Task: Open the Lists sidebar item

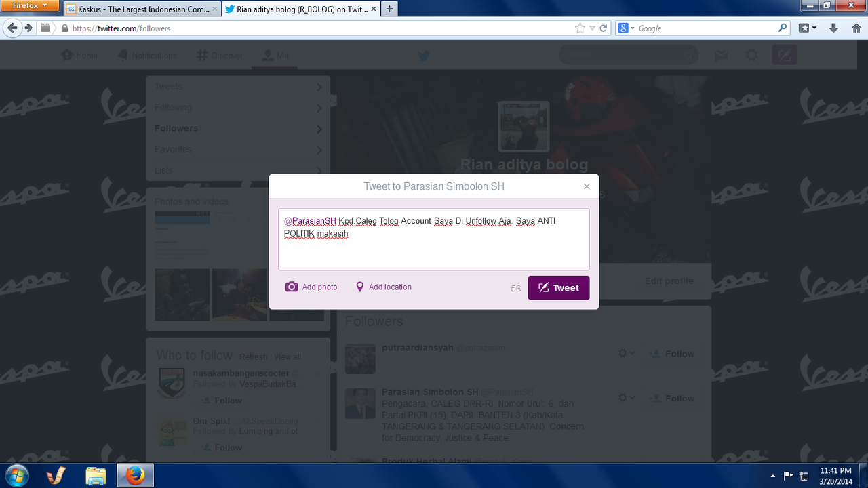Action: 238,169
